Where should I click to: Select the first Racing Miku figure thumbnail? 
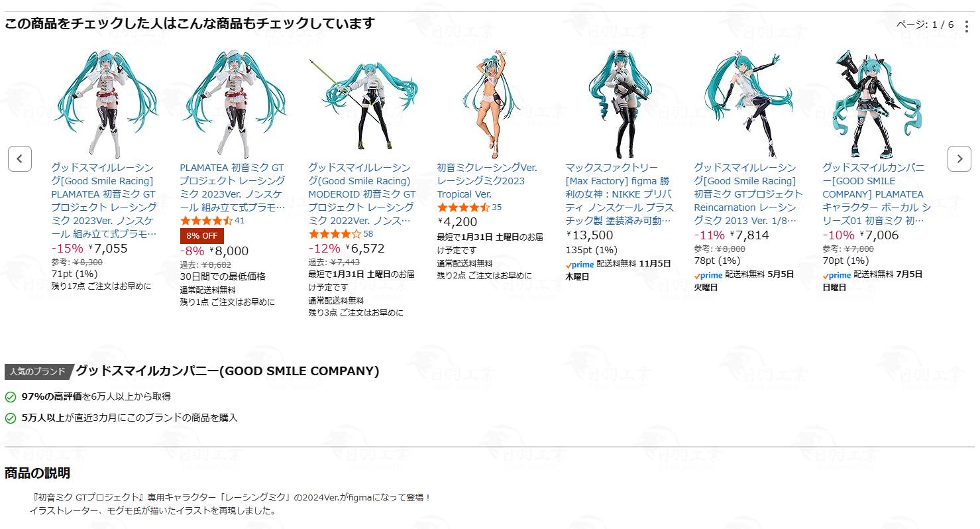[x=104, y=104]
